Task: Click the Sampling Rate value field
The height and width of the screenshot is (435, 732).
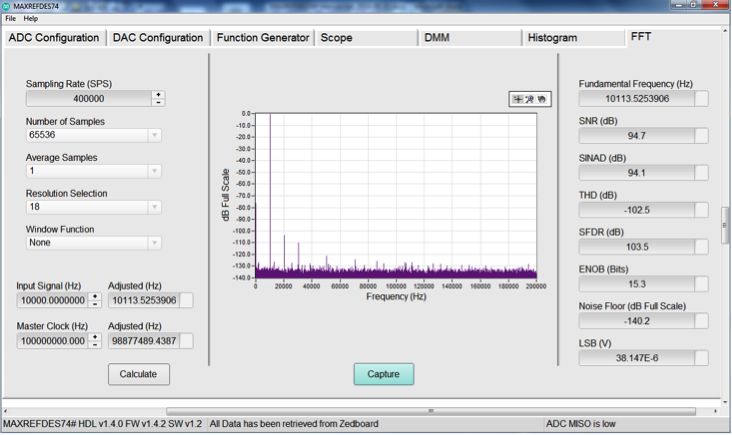Action: click(89, 99)
